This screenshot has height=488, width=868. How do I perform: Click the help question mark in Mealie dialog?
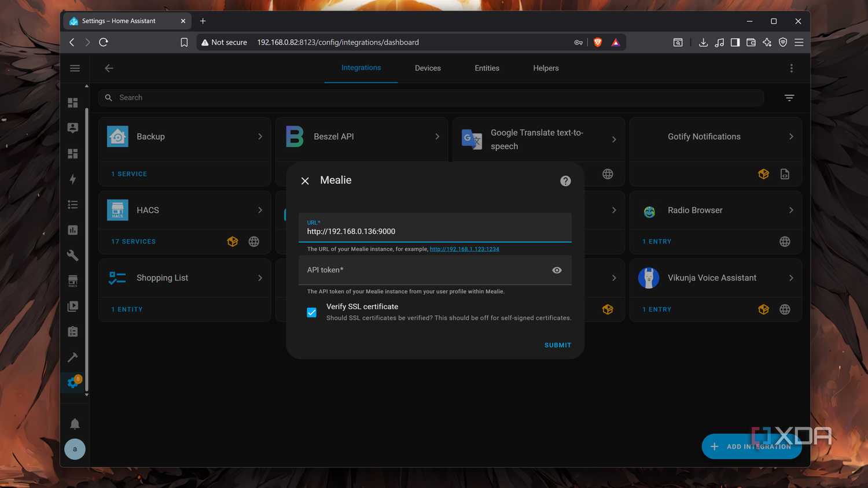pyautogui.click(x=565, y=181)
